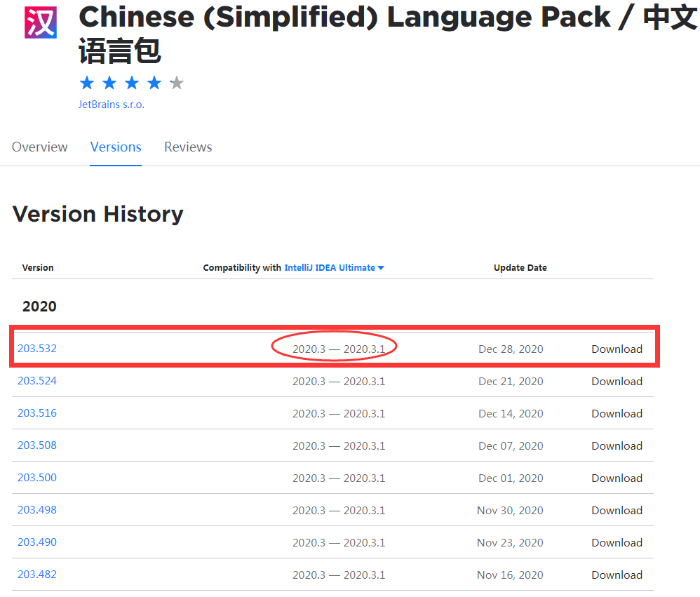Click the Nov 30, 2020 update date
This screenshot has height=597, width=700.
pyautogui.click(x=510, y=511)
